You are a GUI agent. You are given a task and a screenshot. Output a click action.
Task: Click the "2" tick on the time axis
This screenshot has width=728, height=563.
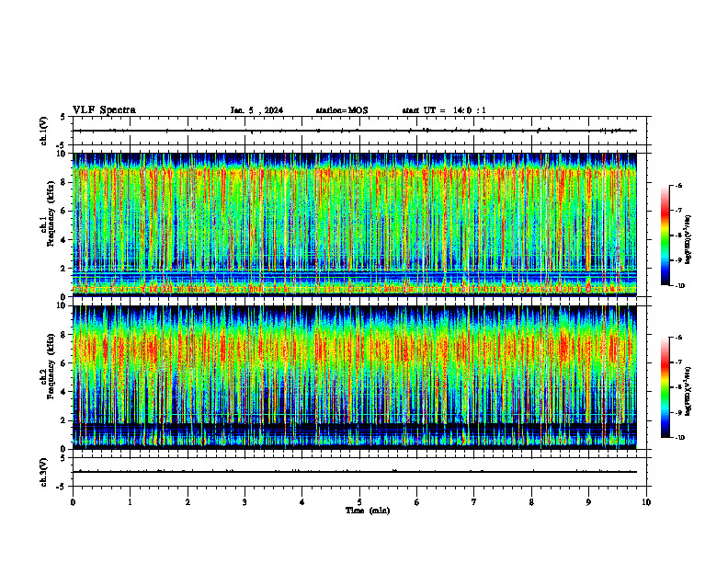[188, 502]
